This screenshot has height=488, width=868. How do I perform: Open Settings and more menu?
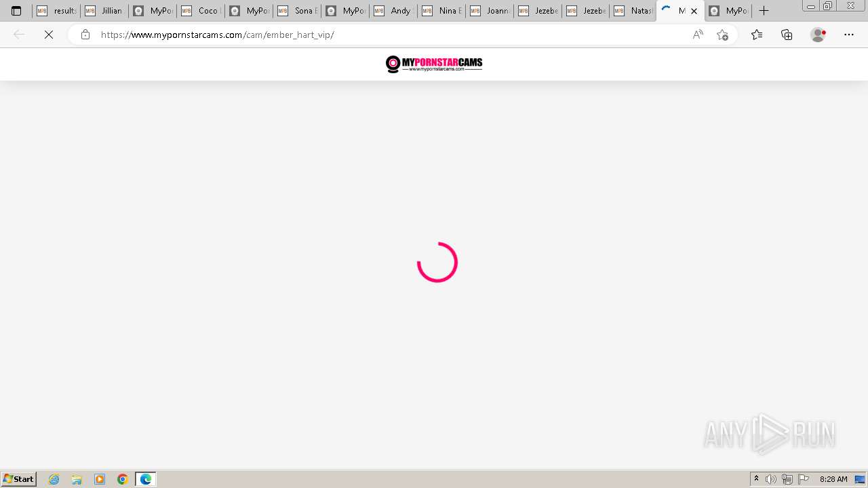coord(849,35)
